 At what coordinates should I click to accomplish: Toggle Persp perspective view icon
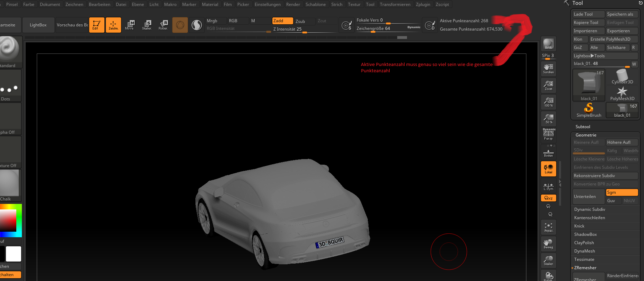pyautogui.click(x=549, y=135)
